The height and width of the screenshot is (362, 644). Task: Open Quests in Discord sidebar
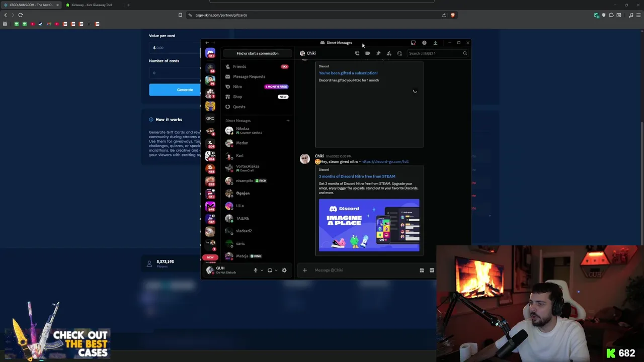tap(257, 107)
